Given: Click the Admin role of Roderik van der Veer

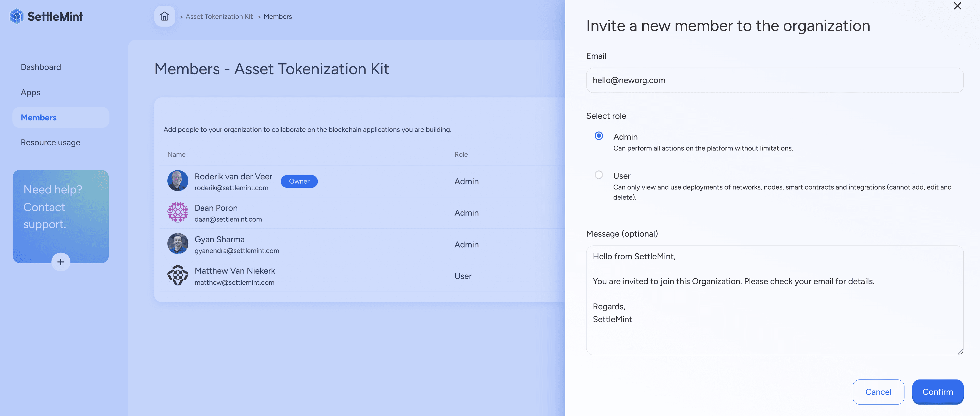Looking at the screenshot, I should [x=467, y=181].
